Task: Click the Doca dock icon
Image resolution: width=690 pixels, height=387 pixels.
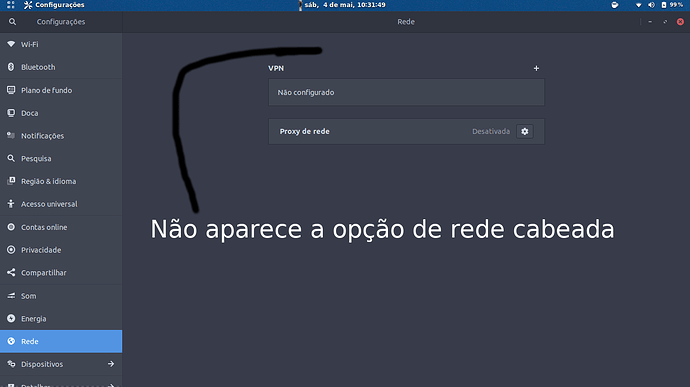Action: point(11,113)
